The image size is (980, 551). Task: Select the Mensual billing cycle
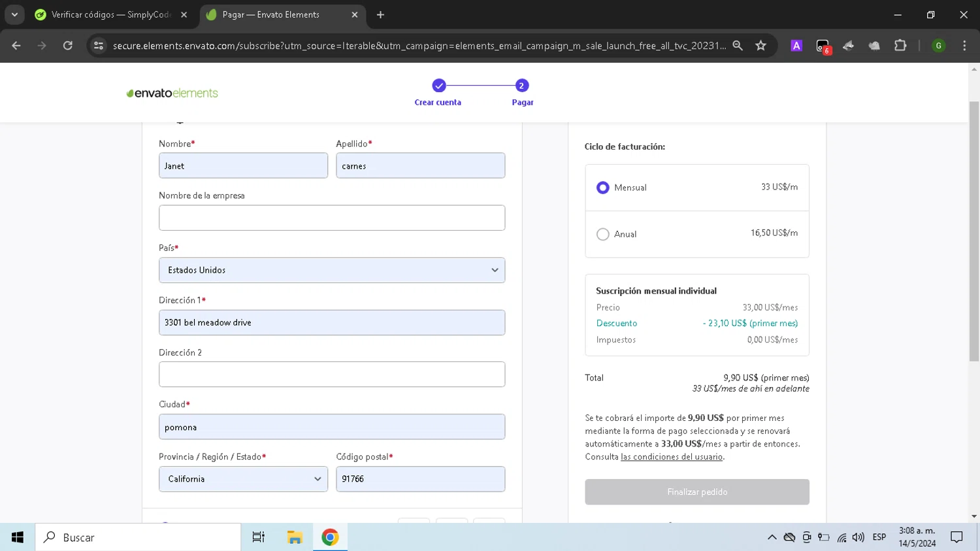click(x=603, y=188)
